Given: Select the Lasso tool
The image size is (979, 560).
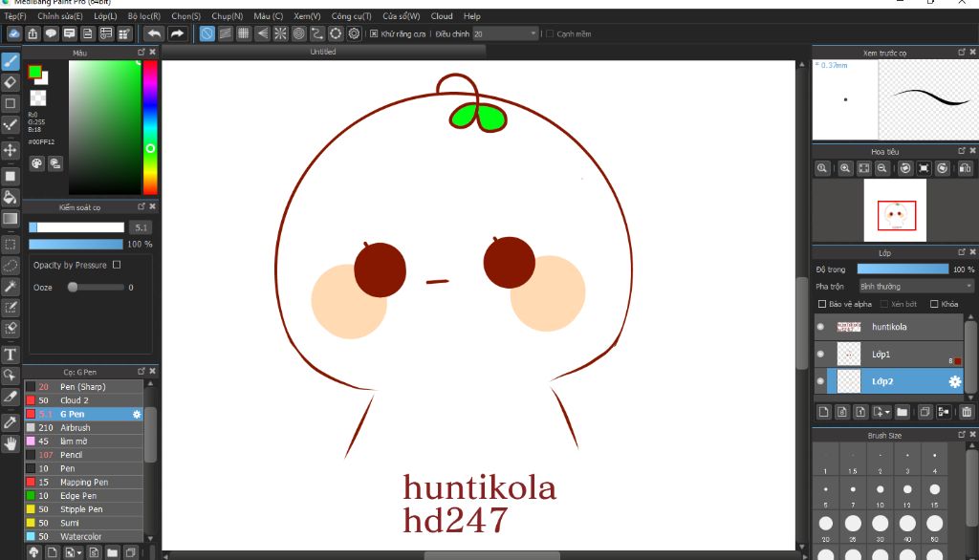Looking at the screenshot, I should (x=10, y=266).
